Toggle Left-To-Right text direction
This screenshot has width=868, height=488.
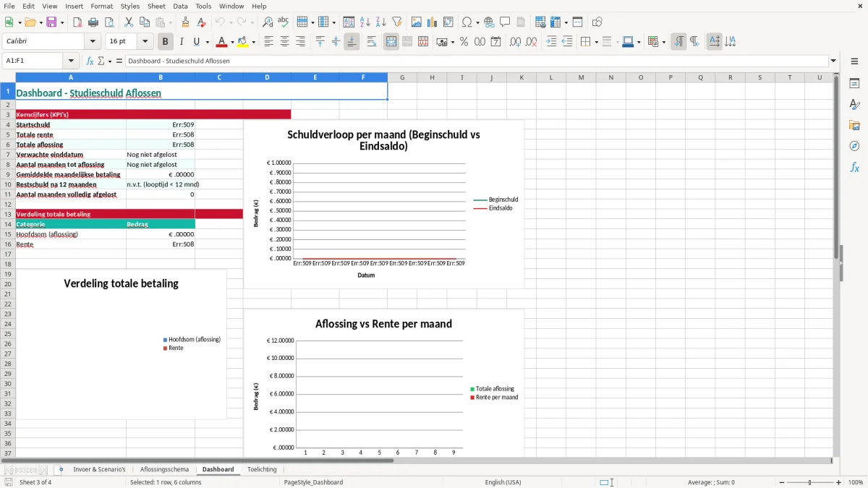678,42
